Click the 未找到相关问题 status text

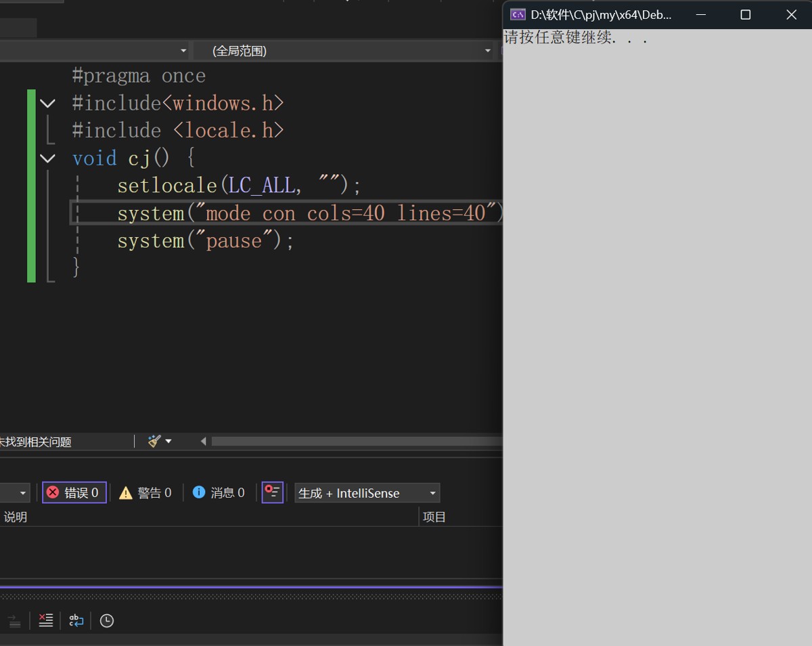(35, 442)
